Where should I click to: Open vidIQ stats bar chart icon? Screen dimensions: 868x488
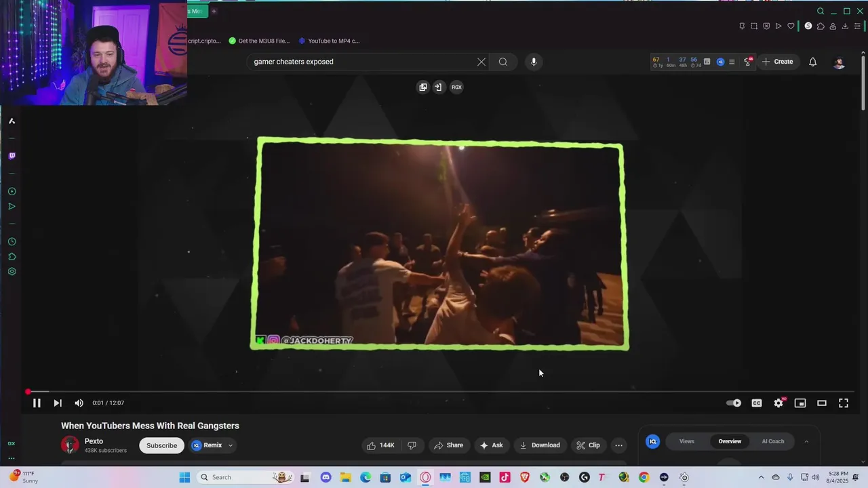tap(707, 62)
